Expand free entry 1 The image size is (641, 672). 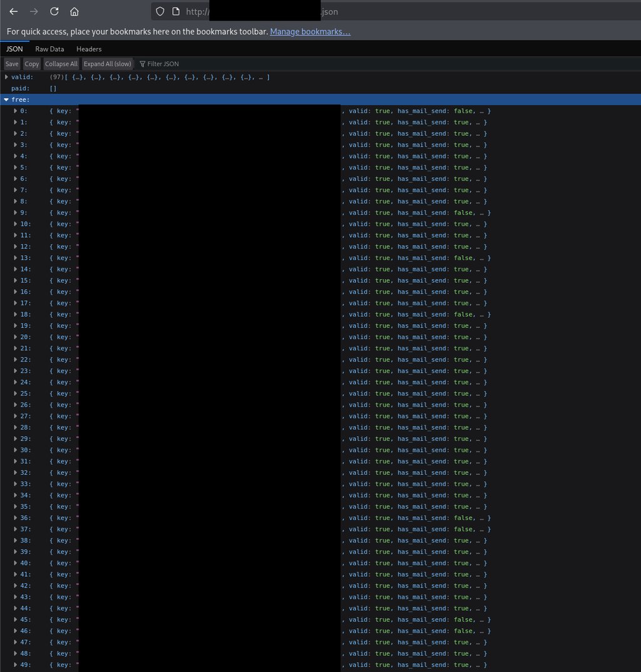coord(16,122)
